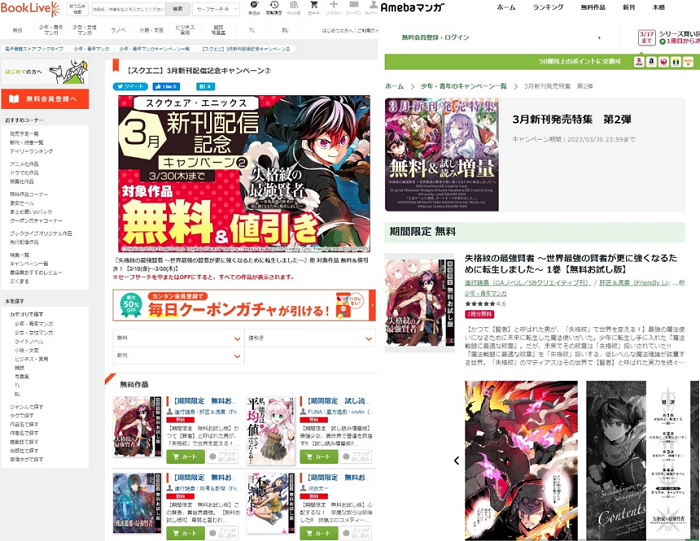
Task: Select 小説・文芸 tab in BookLive navigation
Action: click(x=151, y=30)
